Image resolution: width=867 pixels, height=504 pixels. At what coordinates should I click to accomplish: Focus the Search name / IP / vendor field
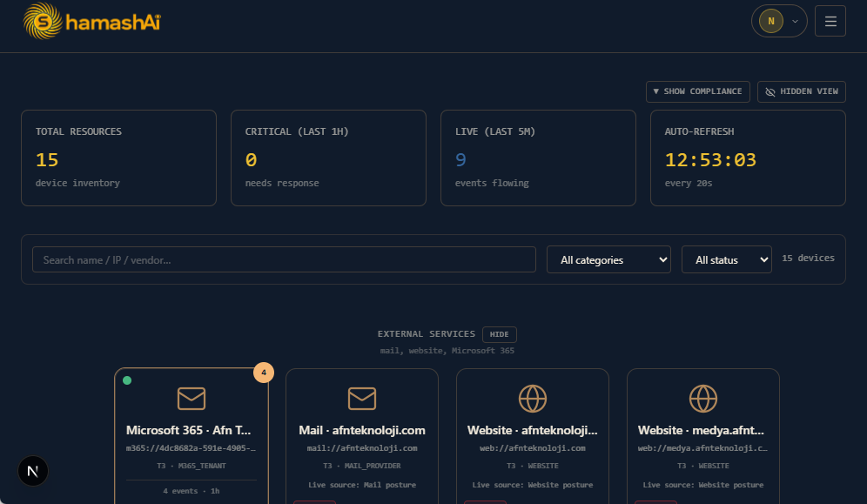tap(284, 259)
